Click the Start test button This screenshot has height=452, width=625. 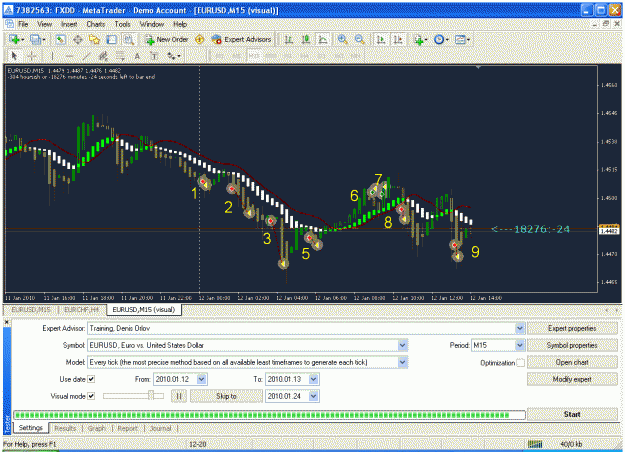(572, 414)
